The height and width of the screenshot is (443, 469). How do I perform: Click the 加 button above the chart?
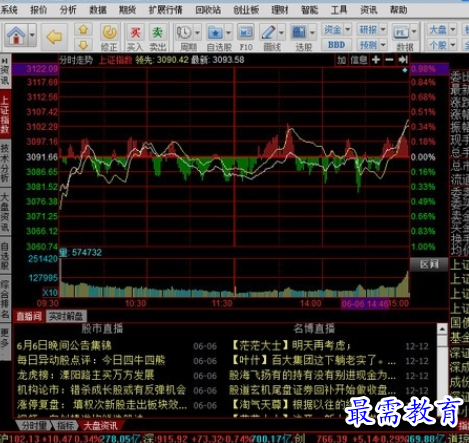pos(341,60)
